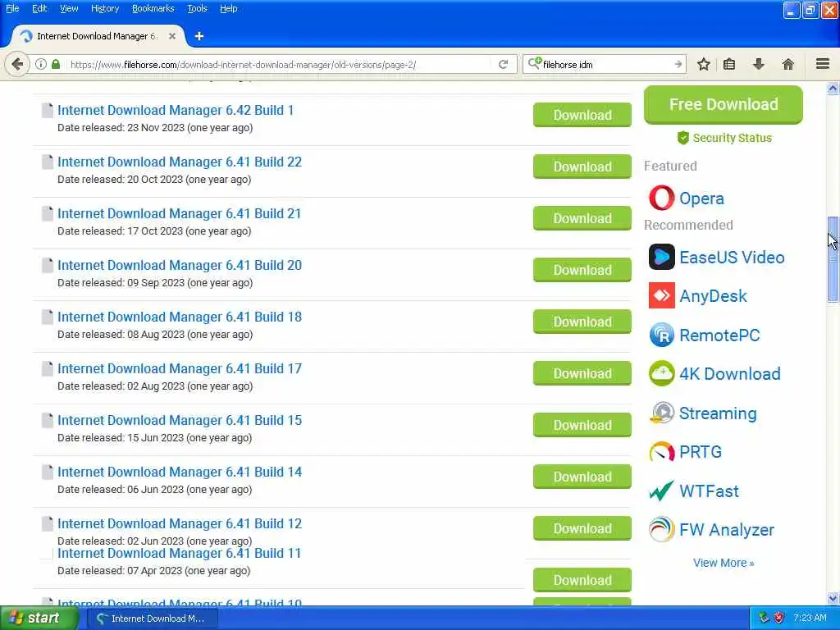Open the Help menu

pyautogui.click(x=228, y=8)
